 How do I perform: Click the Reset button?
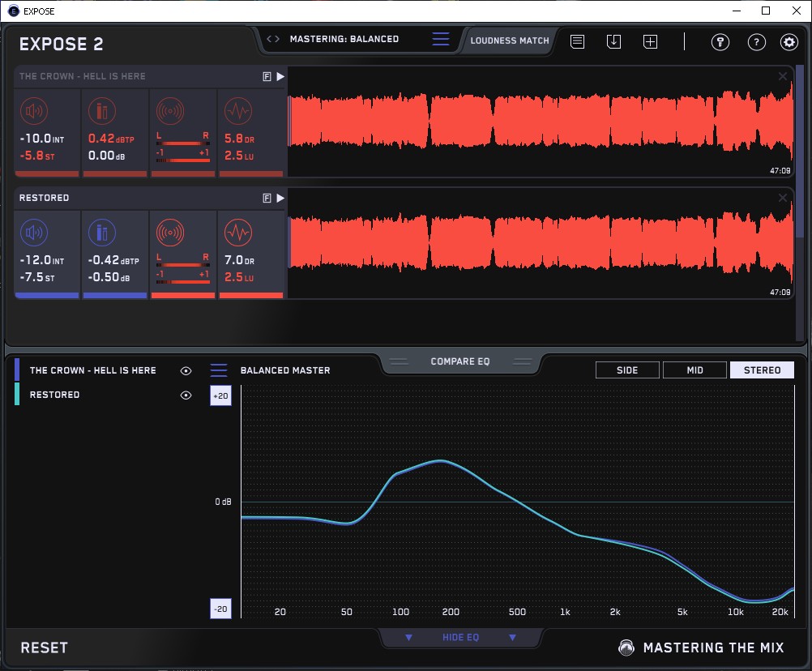click(44, 647)
